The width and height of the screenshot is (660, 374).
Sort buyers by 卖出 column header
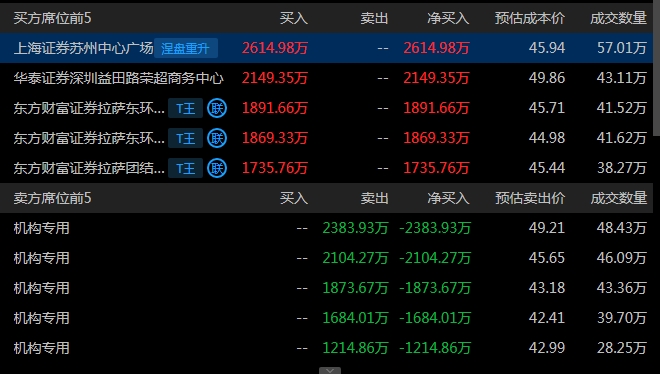(x=374, y=18)
